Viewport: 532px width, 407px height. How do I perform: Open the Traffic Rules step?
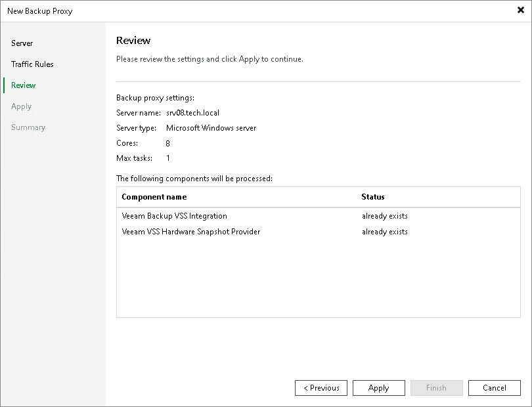point(32,64)
